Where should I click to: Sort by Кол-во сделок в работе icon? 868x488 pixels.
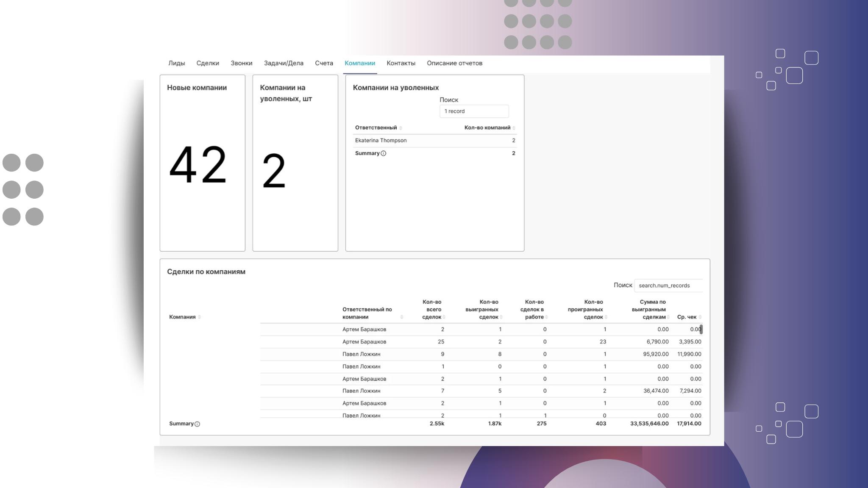(x=546, y=317)
